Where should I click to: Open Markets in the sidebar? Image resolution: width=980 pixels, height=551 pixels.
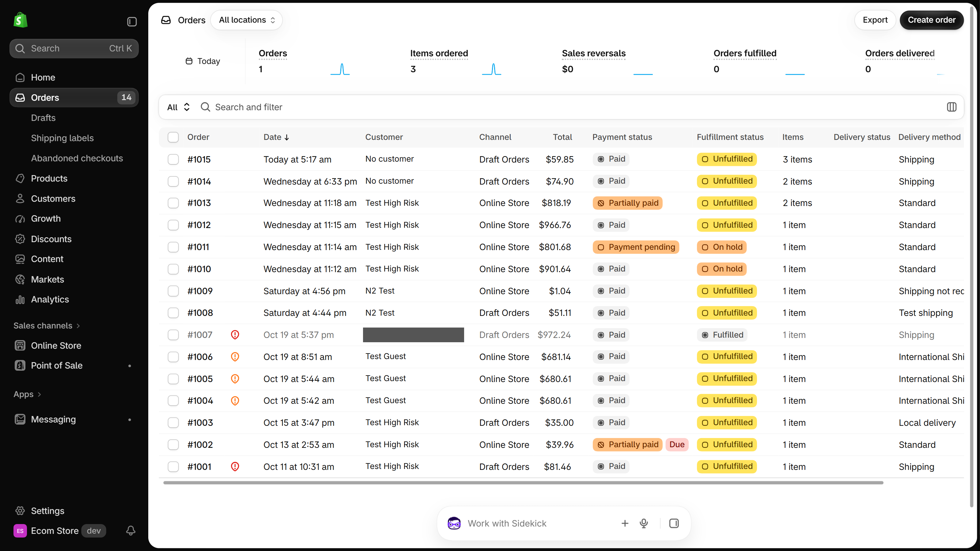coord(47,279)
